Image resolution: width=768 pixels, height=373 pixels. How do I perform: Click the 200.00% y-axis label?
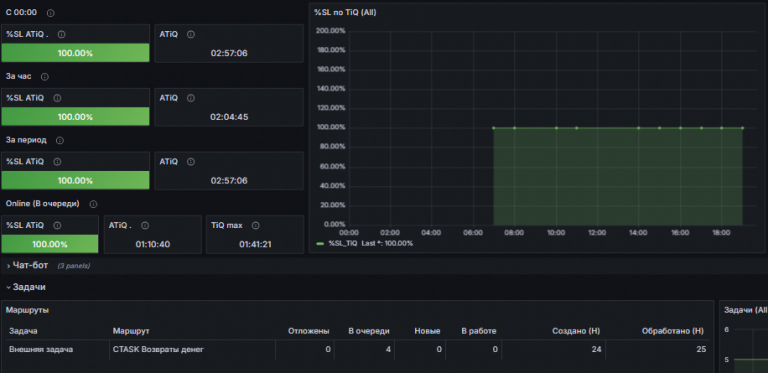332,31
